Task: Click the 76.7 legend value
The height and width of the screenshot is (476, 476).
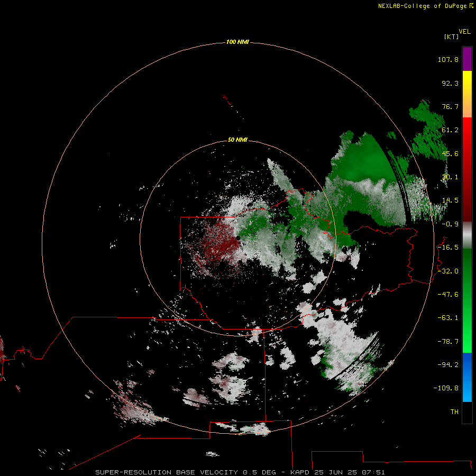Action: tap(450, 106)
